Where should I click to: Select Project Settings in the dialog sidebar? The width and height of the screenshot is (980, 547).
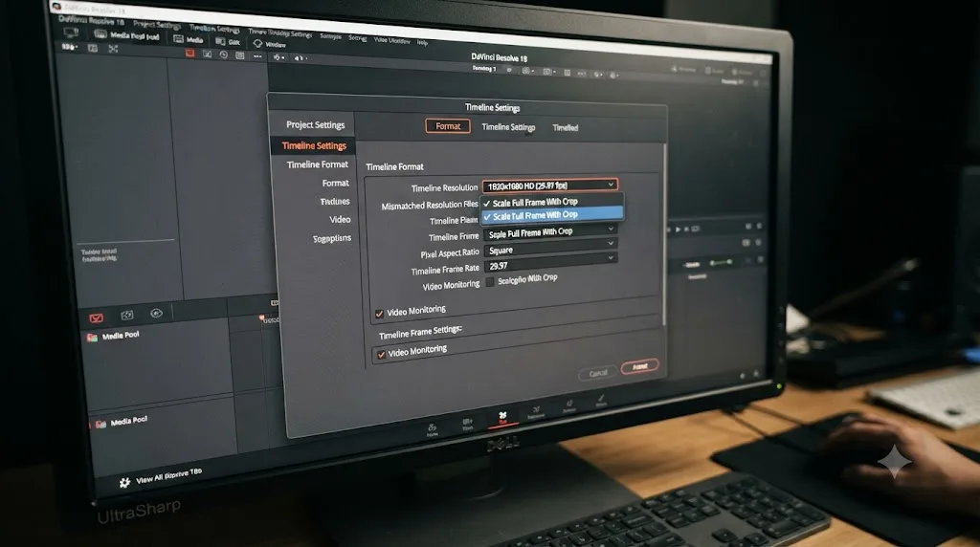click(x=315, y=125)
